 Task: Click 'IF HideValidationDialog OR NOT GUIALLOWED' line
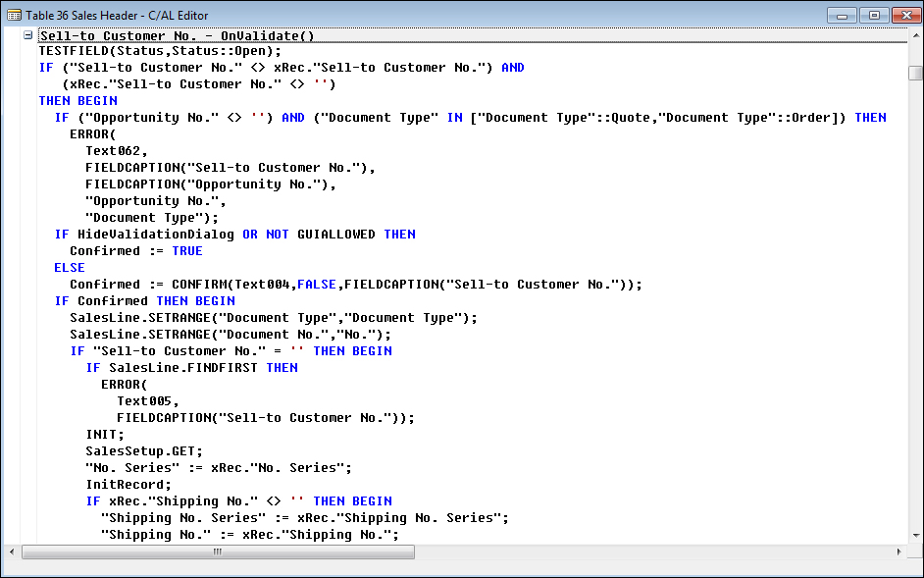235,235
